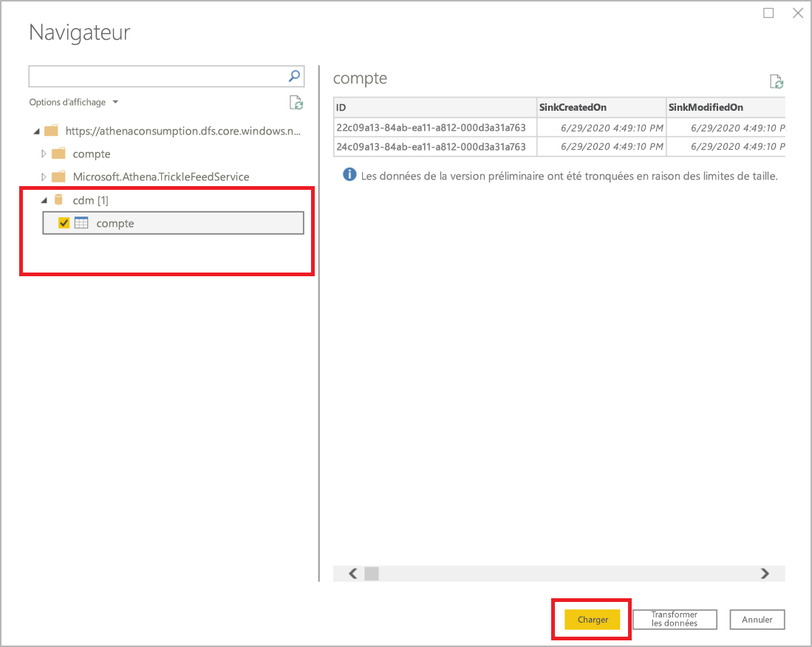Click the table icon beside checked compte

[81, 223]
